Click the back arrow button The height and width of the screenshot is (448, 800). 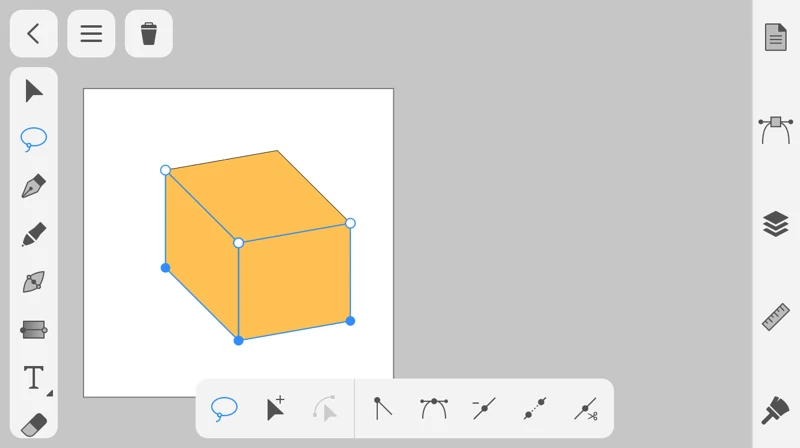[x=33, y=34]
